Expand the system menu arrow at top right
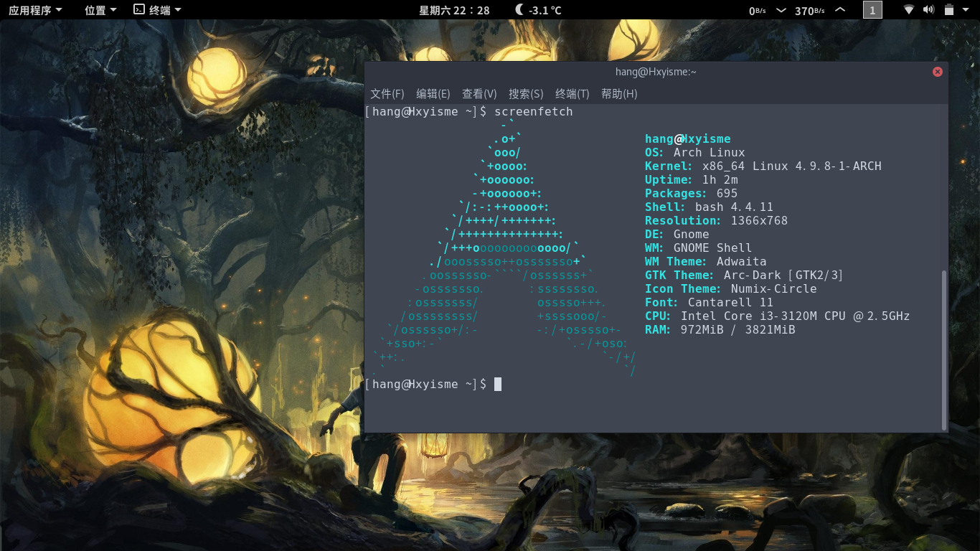 click(967, 10)
